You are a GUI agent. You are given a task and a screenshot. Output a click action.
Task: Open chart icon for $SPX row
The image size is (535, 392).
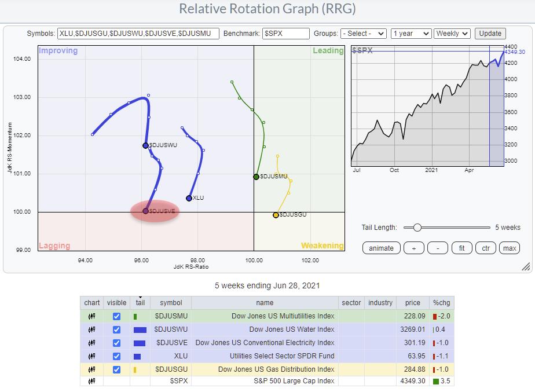click(91, 382)
